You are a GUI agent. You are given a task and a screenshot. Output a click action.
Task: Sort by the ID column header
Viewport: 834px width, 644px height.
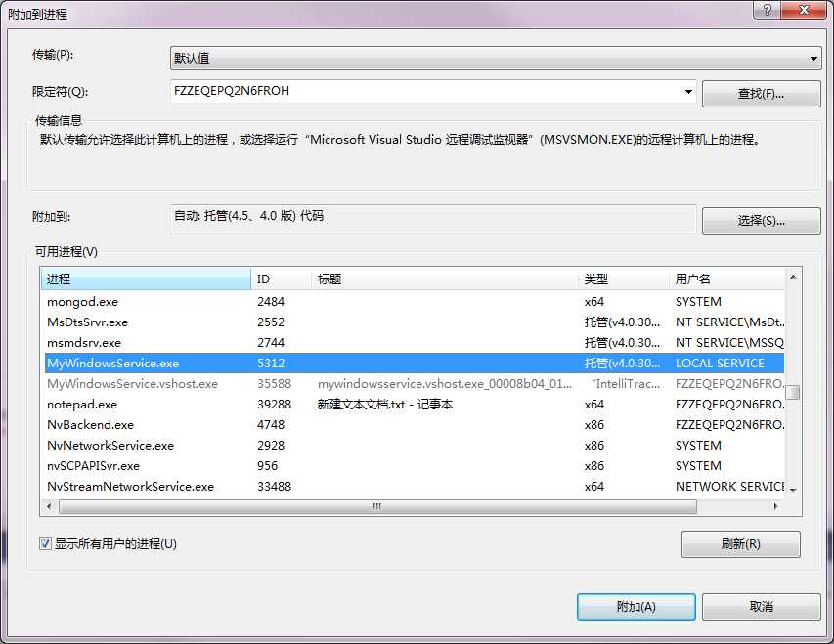281,279
